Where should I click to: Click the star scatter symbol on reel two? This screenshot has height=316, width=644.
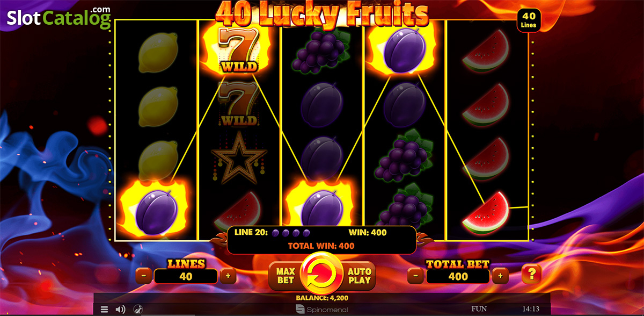coord(239,157)
